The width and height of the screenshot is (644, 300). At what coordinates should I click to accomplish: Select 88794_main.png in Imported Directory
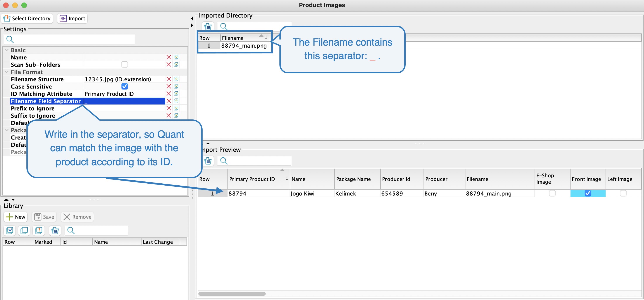(244, 46)
